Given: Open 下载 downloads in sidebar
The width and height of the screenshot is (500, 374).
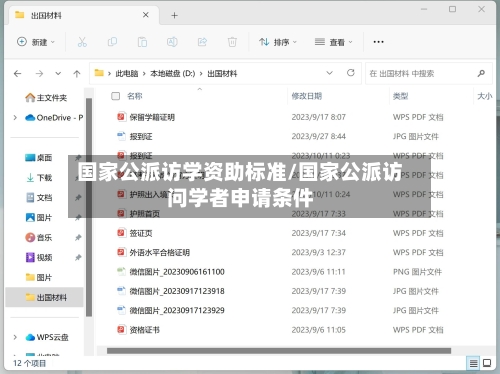Looking at the screenshot, I should (x=39, y=177).
